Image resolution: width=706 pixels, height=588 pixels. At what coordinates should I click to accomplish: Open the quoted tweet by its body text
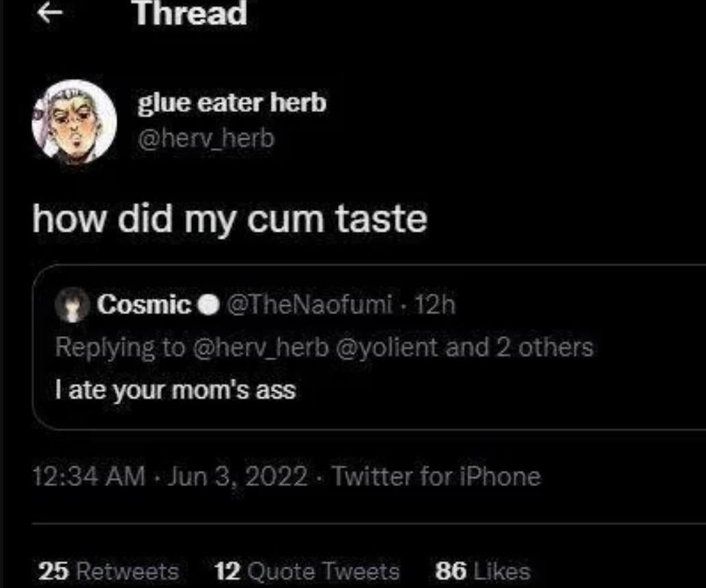pyautogui.click(x=175, y=391)
